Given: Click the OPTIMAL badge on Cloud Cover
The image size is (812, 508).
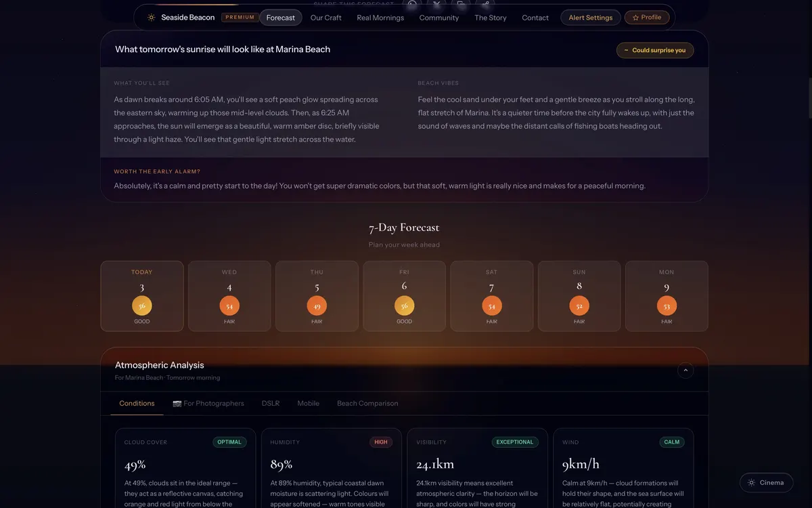Looking at the screenshot, I should point(229,442).
